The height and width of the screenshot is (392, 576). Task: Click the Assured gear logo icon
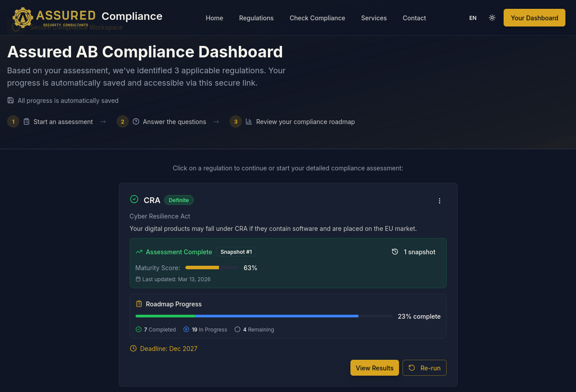pos(23,18)
